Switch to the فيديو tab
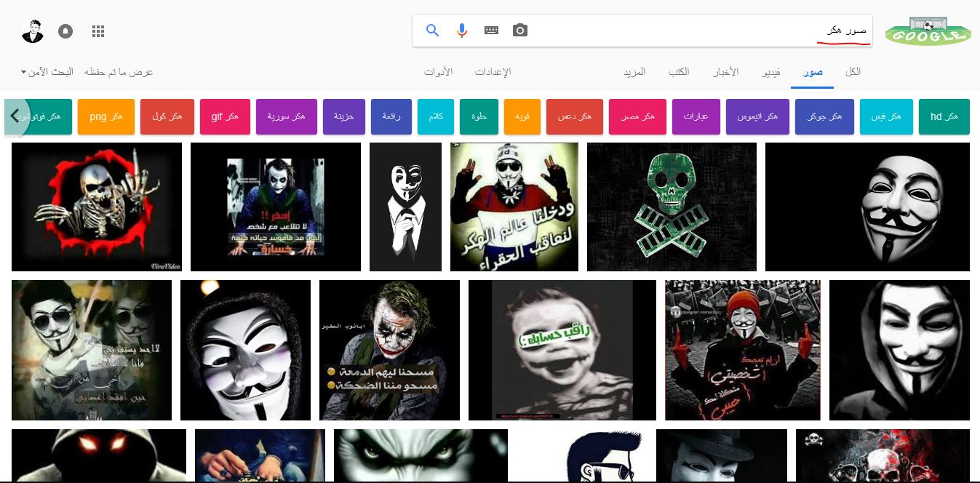 [771, 72]
